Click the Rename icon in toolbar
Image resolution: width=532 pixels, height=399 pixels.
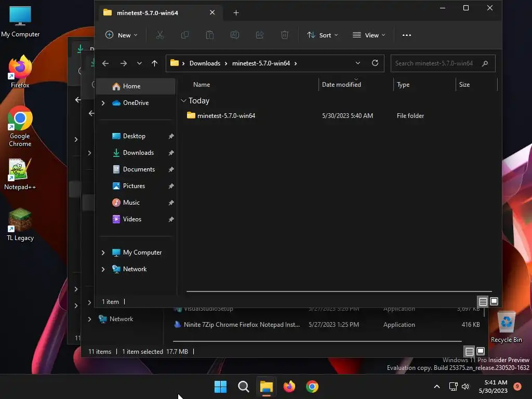(235, 35)
